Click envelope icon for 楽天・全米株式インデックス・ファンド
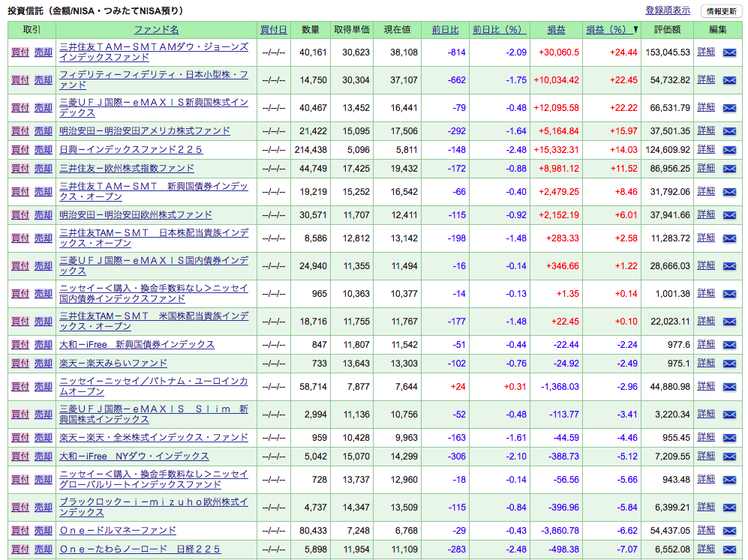Screen dimensions: 748x560 (x=729, y=438)
